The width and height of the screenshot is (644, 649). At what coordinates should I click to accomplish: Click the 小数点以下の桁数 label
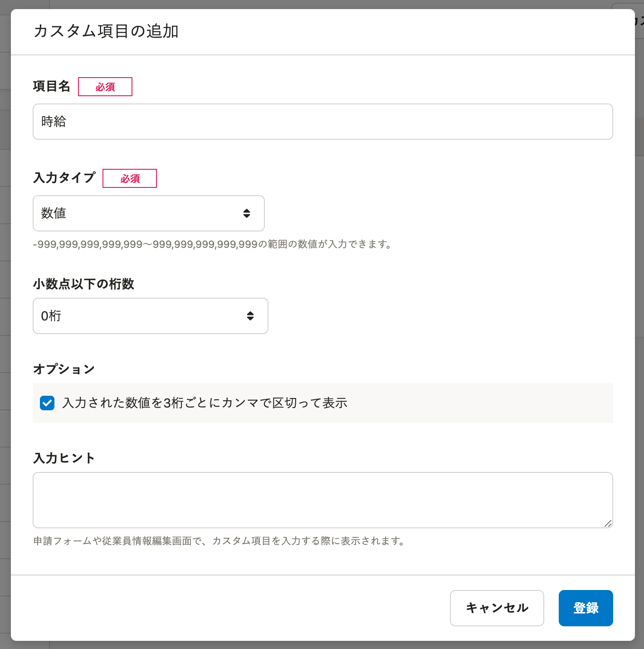pyautogui.click(x=84, y=284)
